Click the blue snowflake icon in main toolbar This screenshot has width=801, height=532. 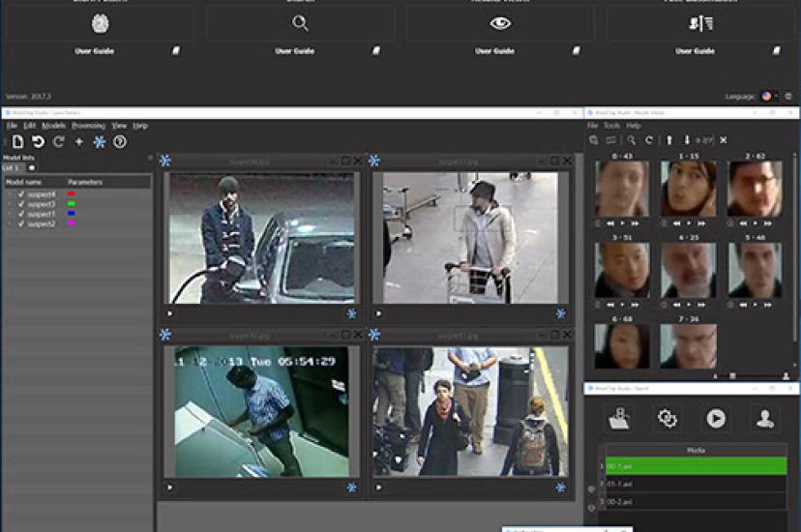tap(99, 141)
